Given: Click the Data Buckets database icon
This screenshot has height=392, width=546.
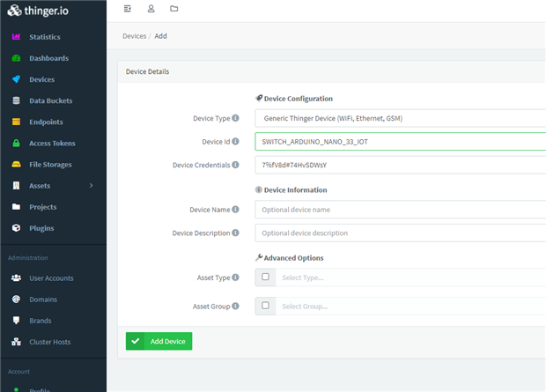Looking at the screenshot, I should (16, 100).
